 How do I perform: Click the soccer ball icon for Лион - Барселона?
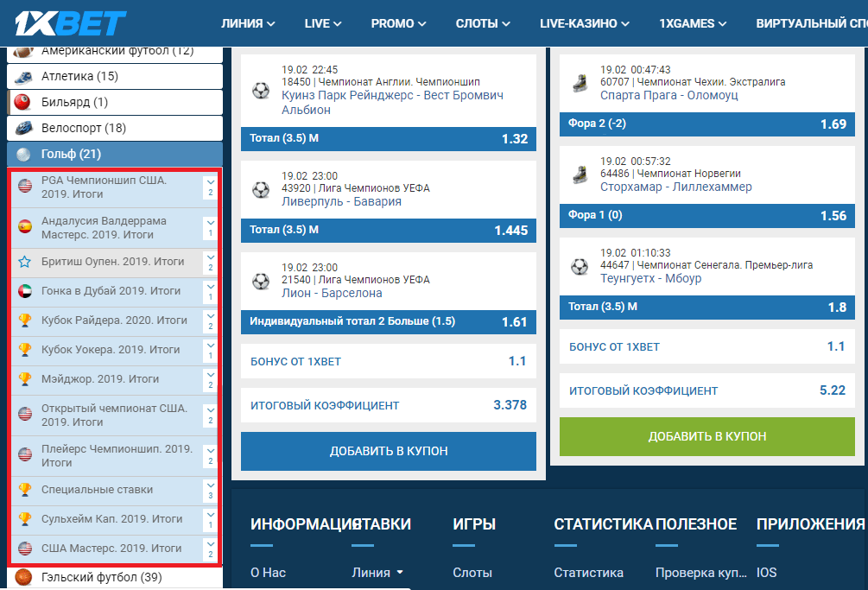[261, 281]
